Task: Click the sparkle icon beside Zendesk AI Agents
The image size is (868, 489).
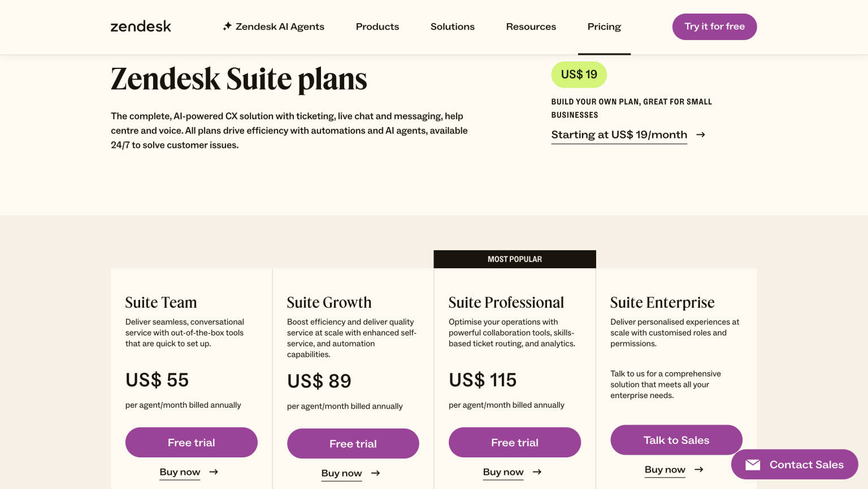Action: point(227,26)
